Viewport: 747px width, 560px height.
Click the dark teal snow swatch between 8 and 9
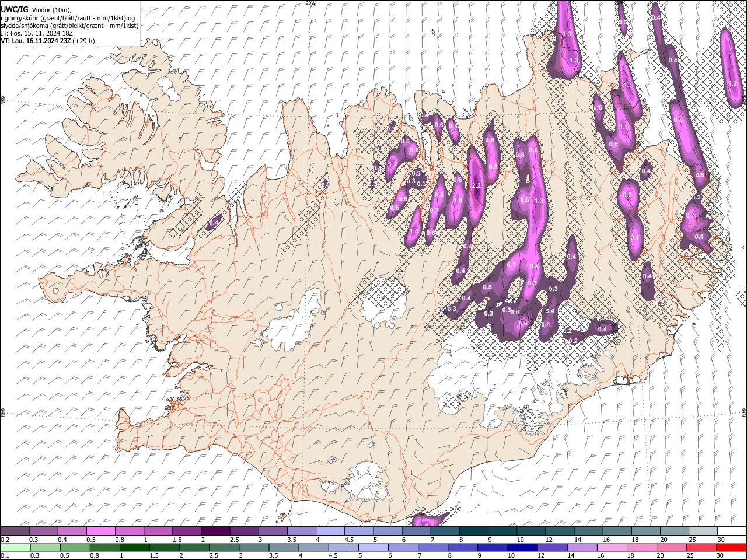(x=473, y=531)
